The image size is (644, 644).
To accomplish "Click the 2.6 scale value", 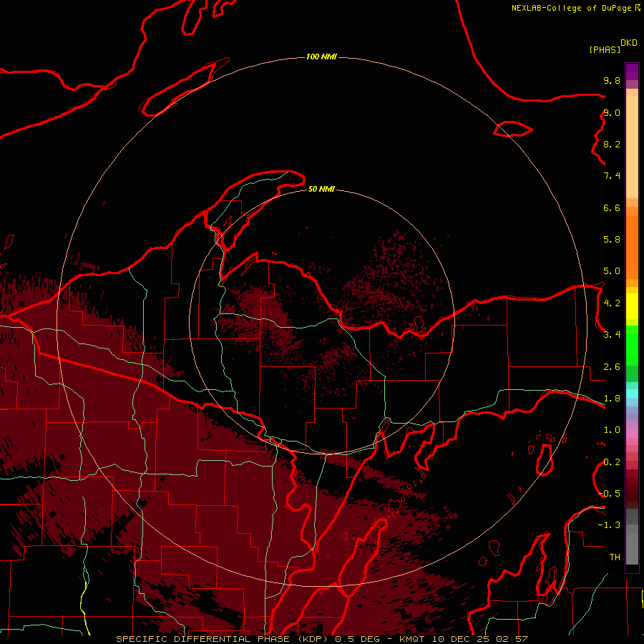I will (x=612, y=367).
